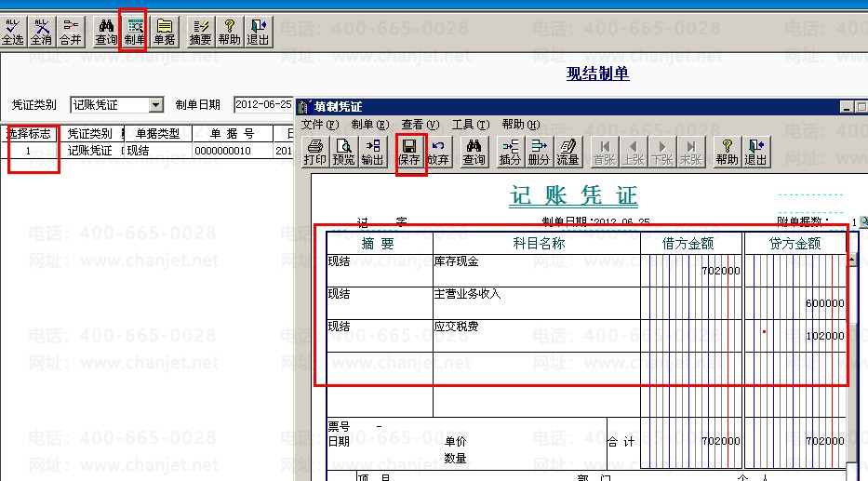This screenshot has width=868, height=481.
Task: Click the 科目名称 column header
Action: coord(539,244)
